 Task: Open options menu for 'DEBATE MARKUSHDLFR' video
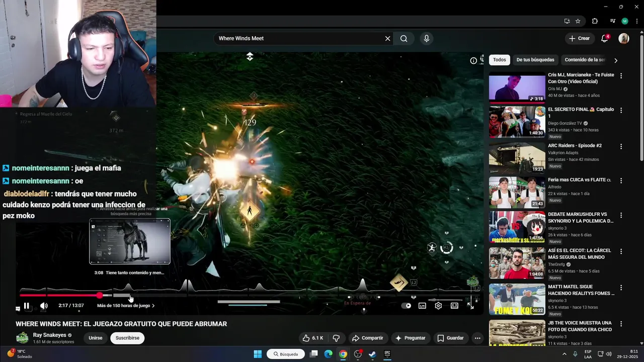pyautogui.click(x=621, y=215)
